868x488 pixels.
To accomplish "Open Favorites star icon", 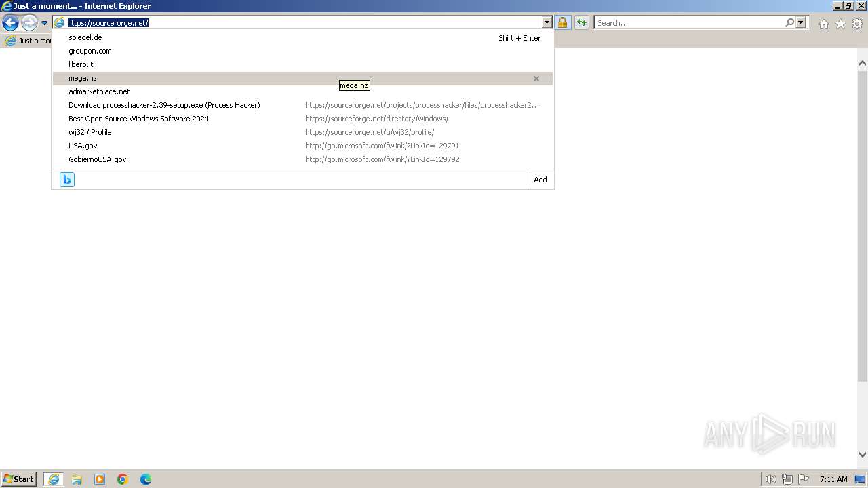I will 840,24.
